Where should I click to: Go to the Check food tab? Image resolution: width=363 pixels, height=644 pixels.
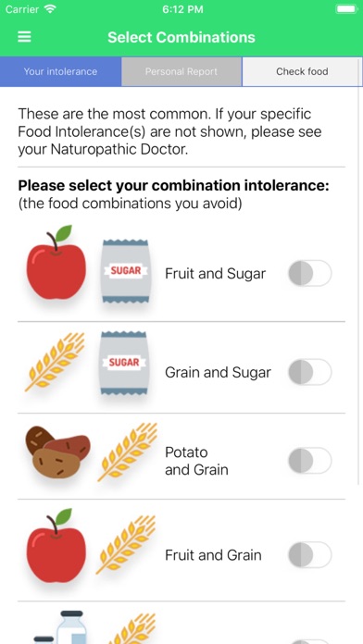pyautogui.click(x=302, y=71)
